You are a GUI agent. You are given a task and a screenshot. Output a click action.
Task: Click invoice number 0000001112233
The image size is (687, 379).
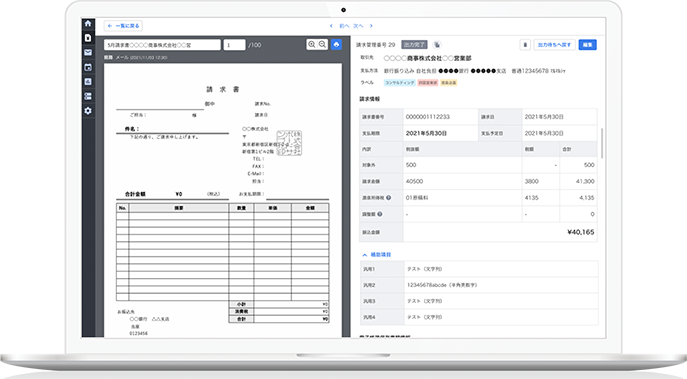tap(428, 117)
